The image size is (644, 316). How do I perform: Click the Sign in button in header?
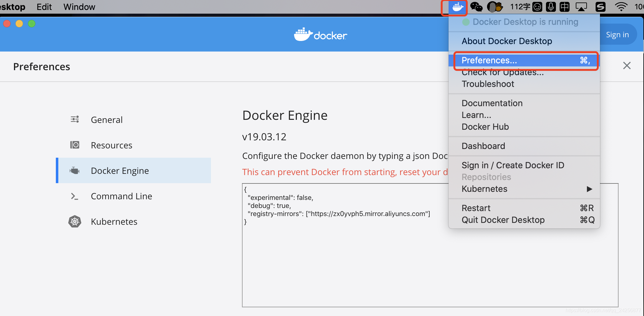point(617,34)
